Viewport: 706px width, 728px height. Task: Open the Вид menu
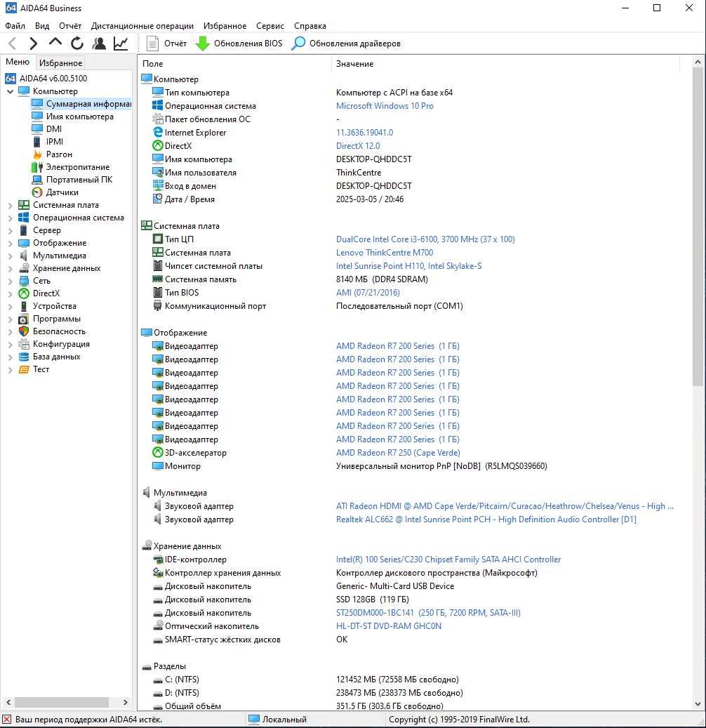point(42,26)
